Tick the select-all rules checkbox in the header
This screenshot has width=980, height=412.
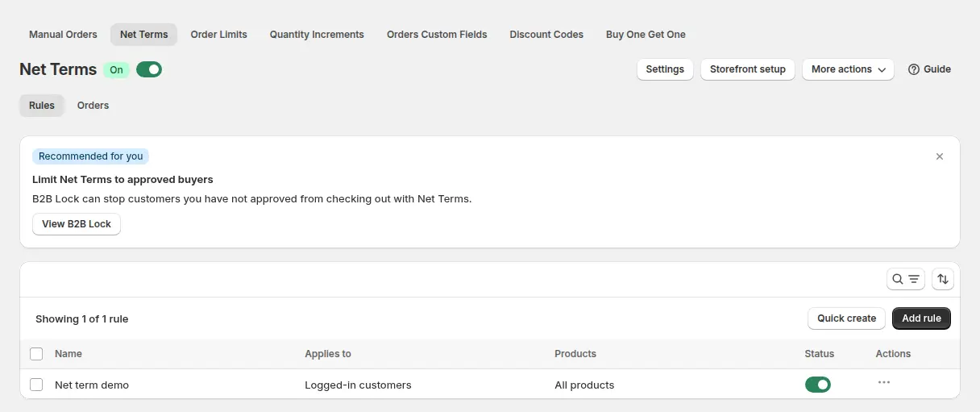point(36,354)
